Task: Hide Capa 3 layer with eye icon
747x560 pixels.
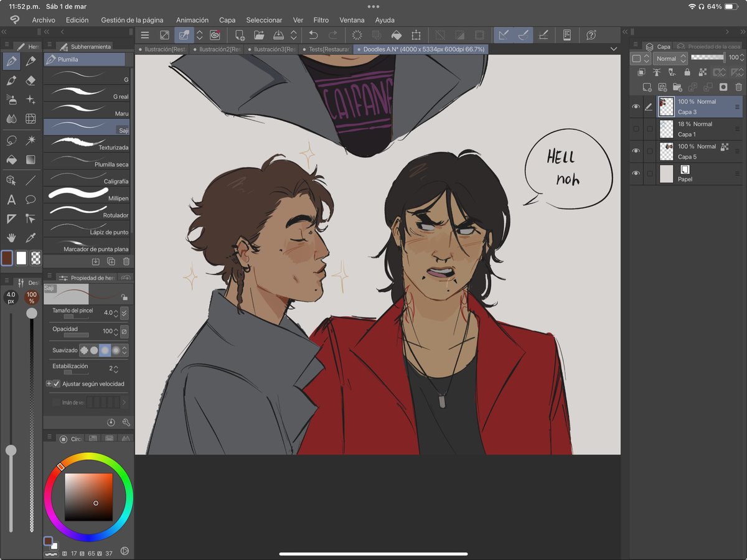Action: (636, 107)
